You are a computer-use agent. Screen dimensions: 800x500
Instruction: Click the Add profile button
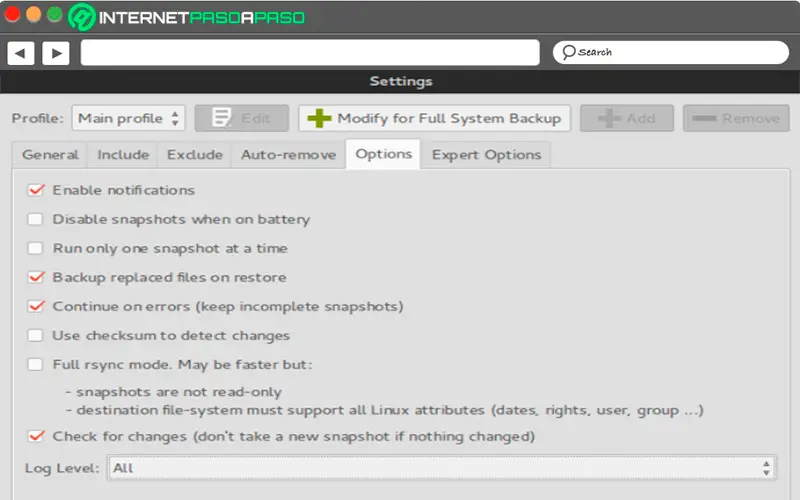click(627, 118)
